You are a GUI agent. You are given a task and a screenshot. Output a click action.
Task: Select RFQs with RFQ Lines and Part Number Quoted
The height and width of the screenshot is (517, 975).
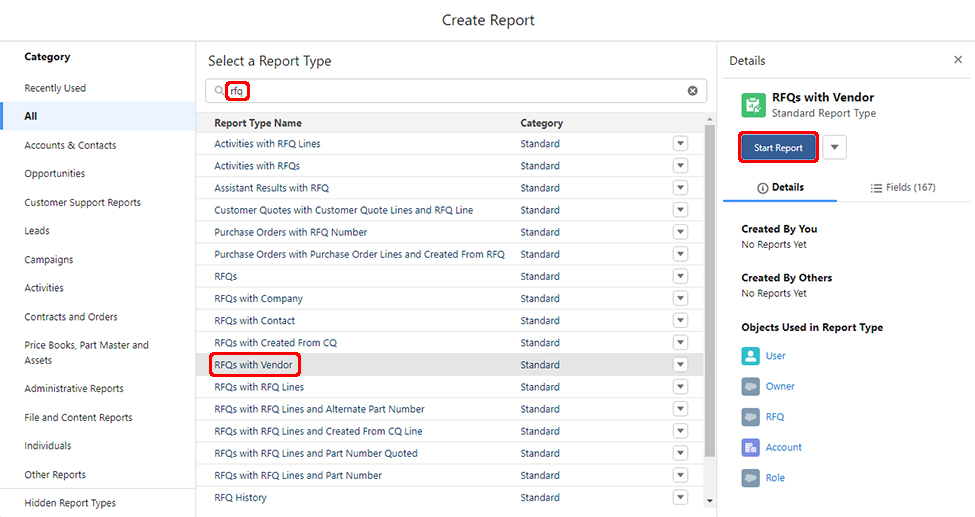point(316,454)
